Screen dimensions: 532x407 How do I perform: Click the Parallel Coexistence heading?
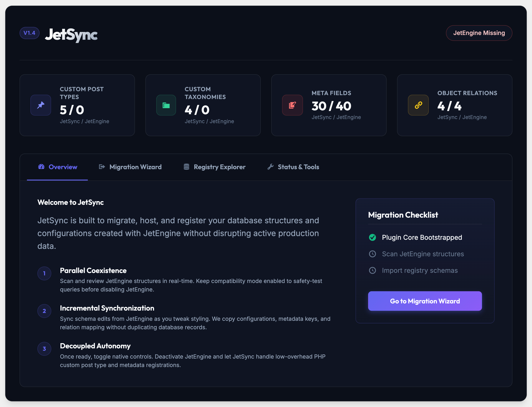tap(93, 270)
